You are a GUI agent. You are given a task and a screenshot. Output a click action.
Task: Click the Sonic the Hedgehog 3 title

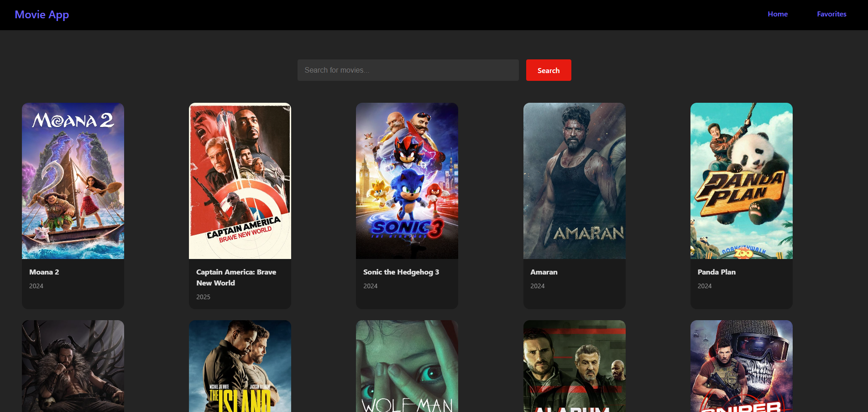pyautogui.click(x=401, y=272)
